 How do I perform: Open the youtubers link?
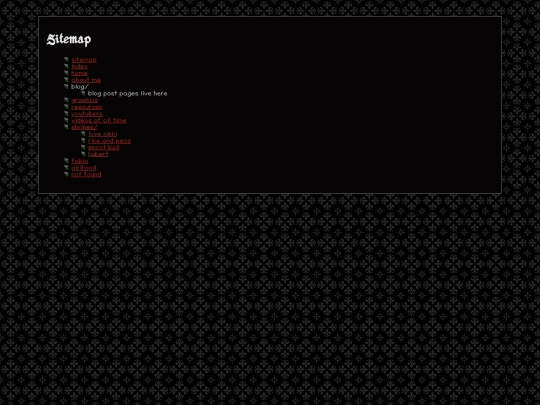[x=87, y=114]
